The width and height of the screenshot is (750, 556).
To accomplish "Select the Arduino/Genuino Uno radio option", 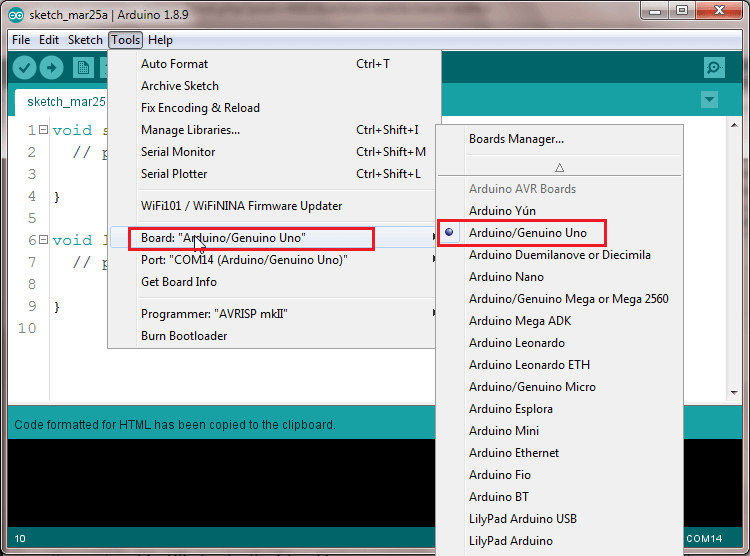I will click(522, 233).
